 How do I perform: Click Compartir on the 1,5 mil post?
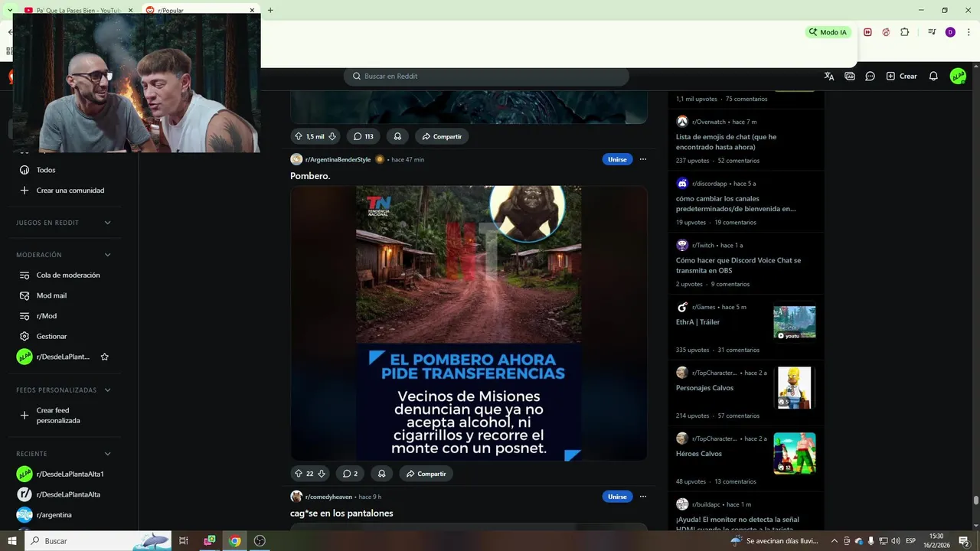[441, 136]
